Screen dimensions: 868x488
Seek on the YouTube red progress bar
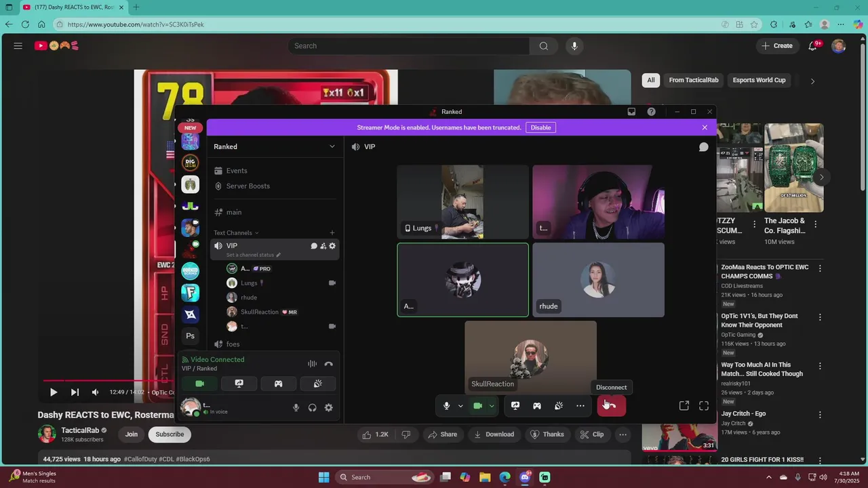click(x=108, y=381)
